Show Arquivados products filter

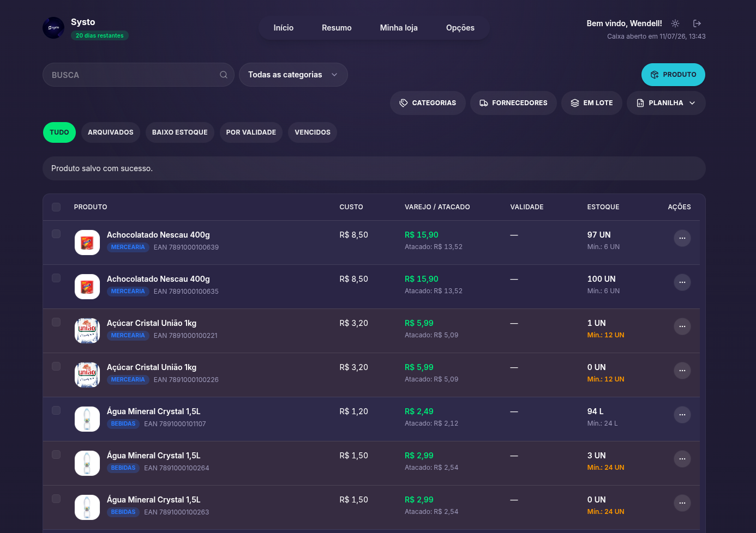[x=111, y=132]
